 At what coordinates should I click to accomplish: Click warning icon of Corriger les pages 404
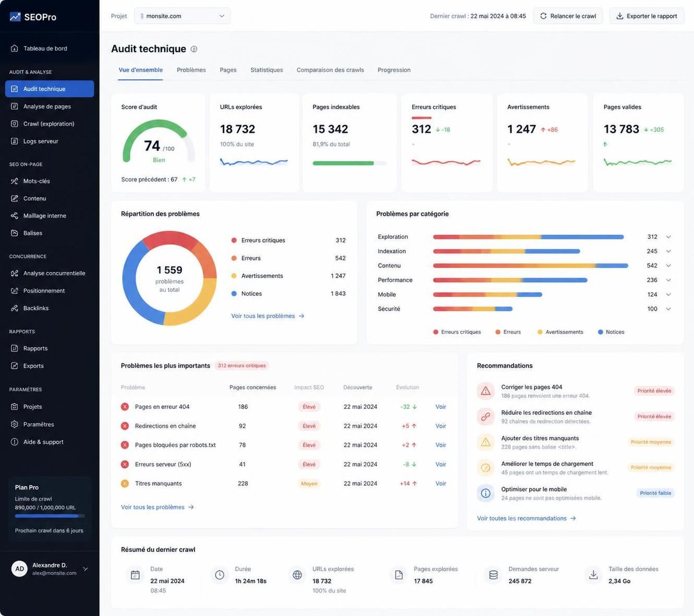485,391
